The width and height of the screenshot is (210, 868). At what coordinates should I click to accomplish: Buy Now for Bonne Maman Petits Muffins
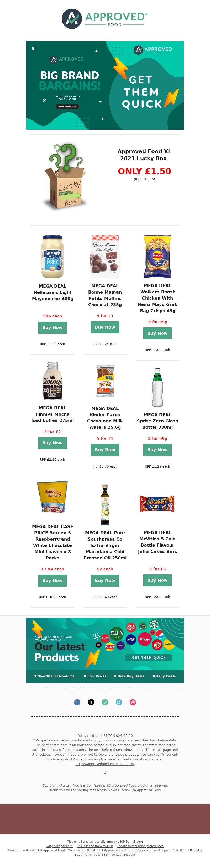pyautogui.click(x=105, y=327)
